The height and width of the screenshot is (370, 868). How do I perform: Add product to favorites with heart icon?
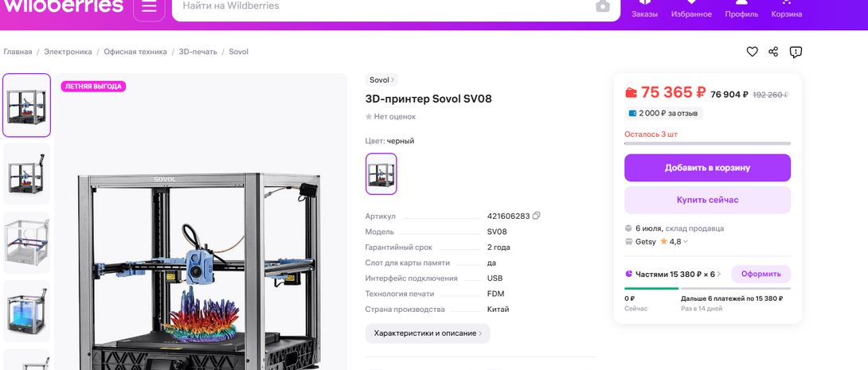(752, 52)
